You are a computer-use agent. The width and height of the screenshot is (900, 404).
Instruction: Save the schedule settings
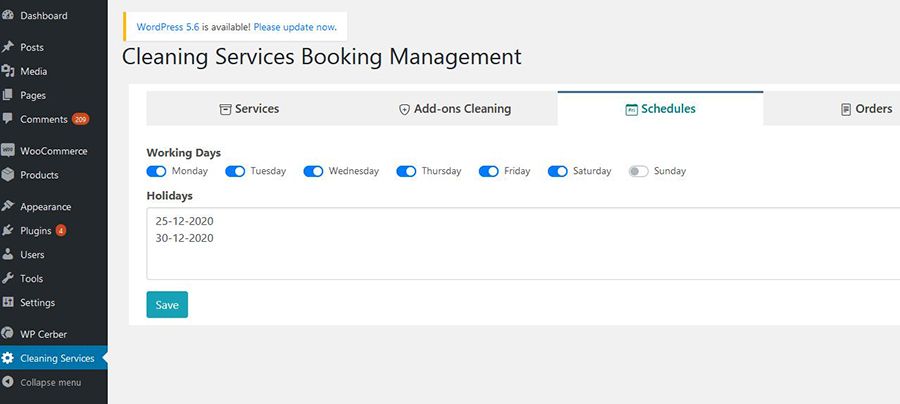click(x=167, y=305)
